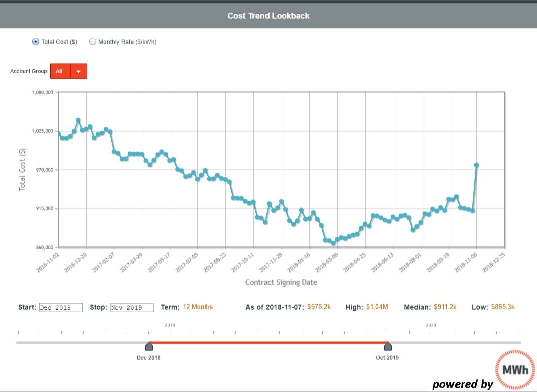Click the 2019 marker on the timeline ruler
The width and height of the screenshot is (537, 392).
[170, 324]
